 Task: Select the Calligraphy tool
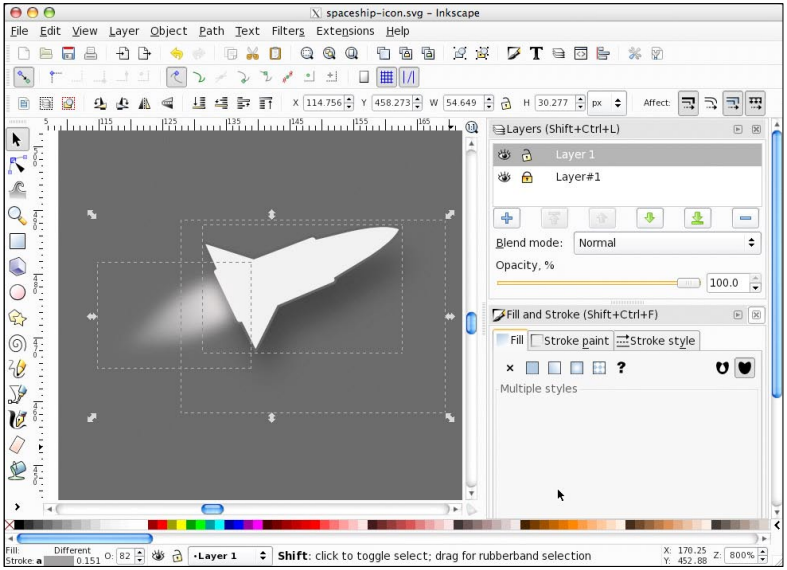18,419
